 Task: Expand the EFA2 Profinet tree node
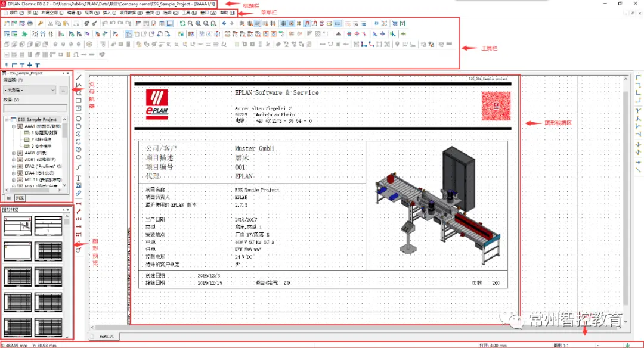pos(14,166)
